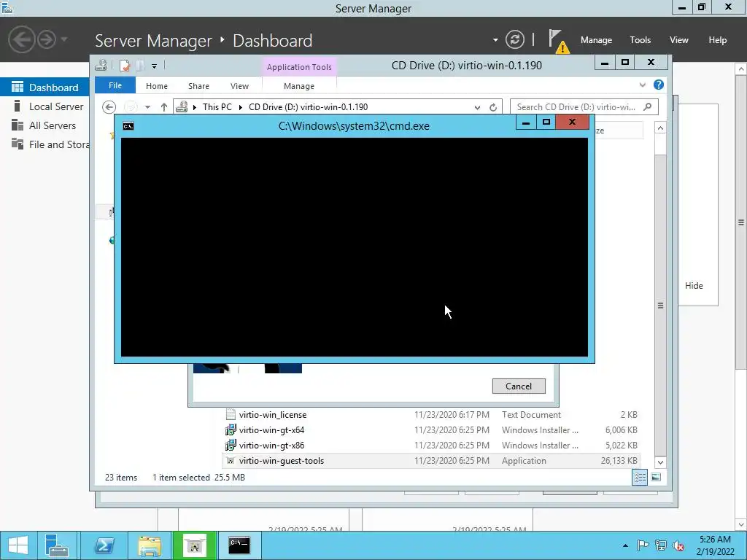Click Server Manager scroll-up arrow
Viewport: 747px width, 560px height.
pyautogui.click(x=741, y=69)
